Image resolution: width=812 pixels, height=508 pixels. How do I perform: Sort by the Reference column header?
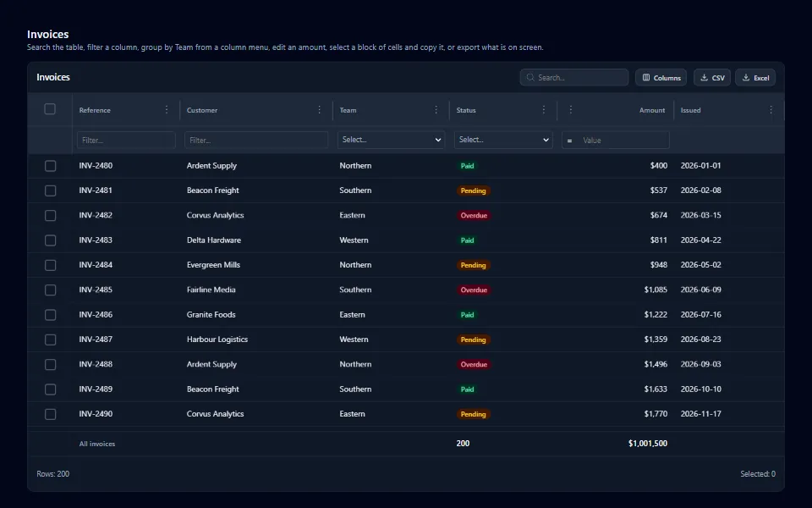(x=95, y=110)
